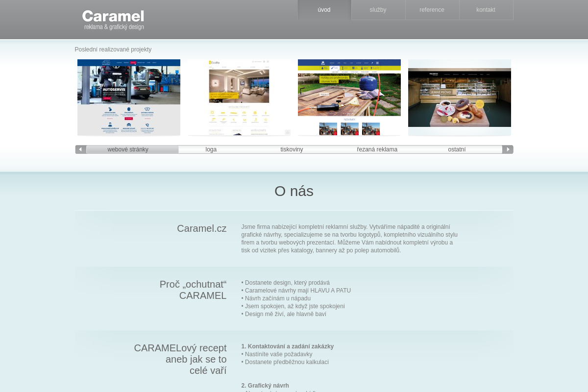
Task: Click the O nás section heading
Action: pos(294,191)
